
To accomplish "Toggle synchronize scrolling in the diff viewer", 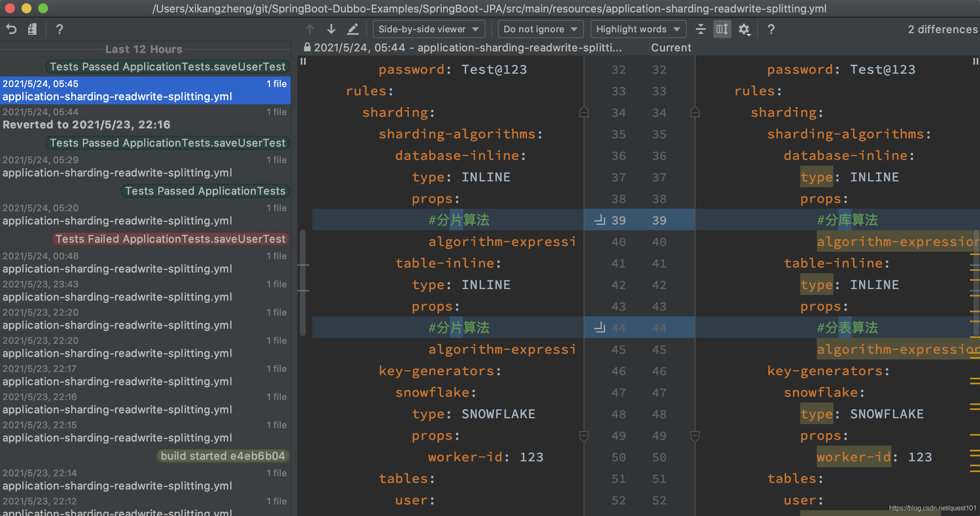I will click(x=722, y=29).
